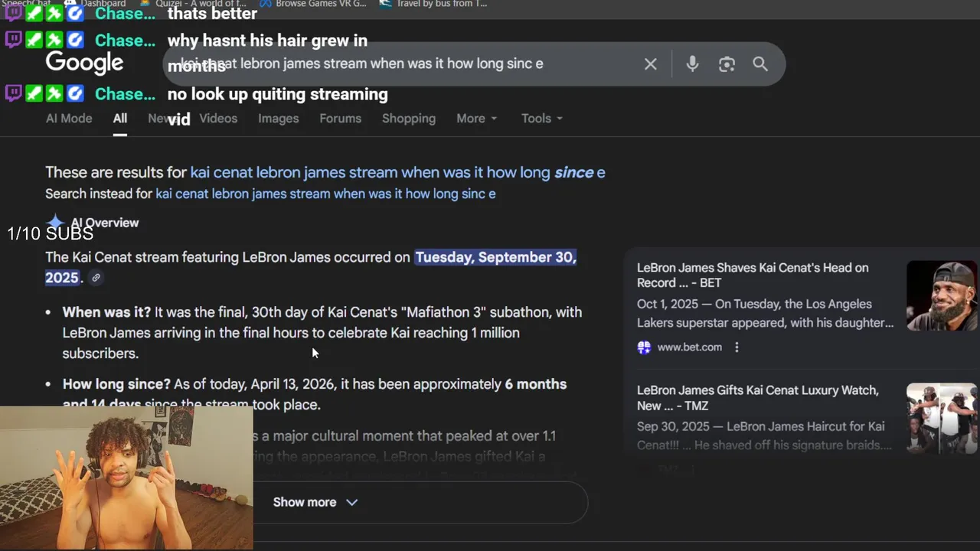Open the Images results tab

[278, 119]
